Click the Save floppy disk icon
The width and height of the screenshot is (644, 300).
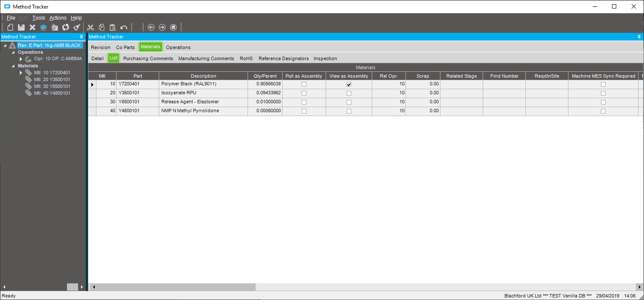[21, 27]
